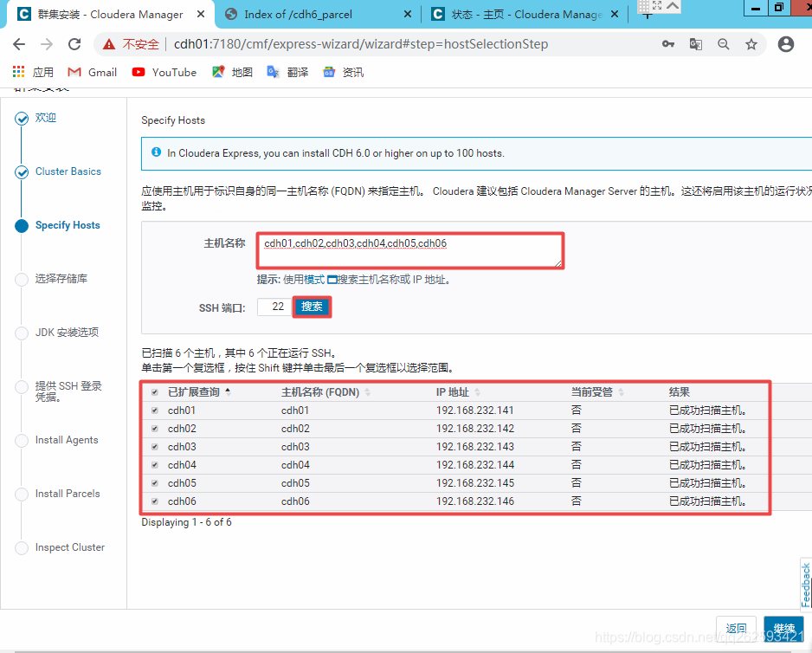Viewport: 812px width, 653px height.
Task: Click the 继续 continue button
Action: (784, 629)
